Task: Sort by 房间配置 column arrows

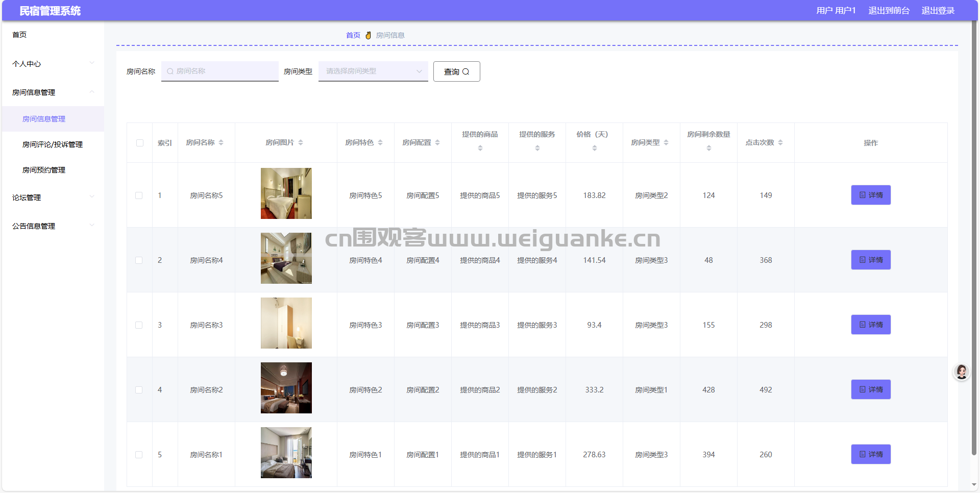Action: (x=437, y=143)
